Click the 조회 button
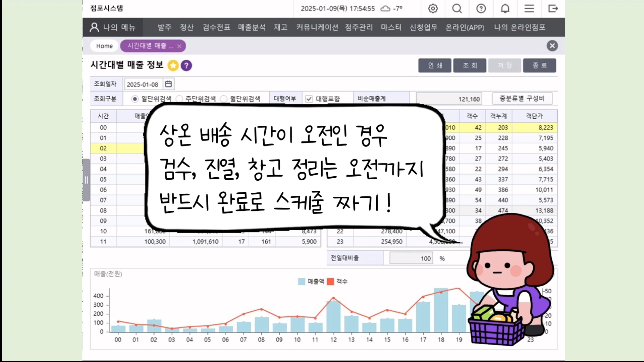This screenshot has width=644, height=362. [x=470, y=65]
